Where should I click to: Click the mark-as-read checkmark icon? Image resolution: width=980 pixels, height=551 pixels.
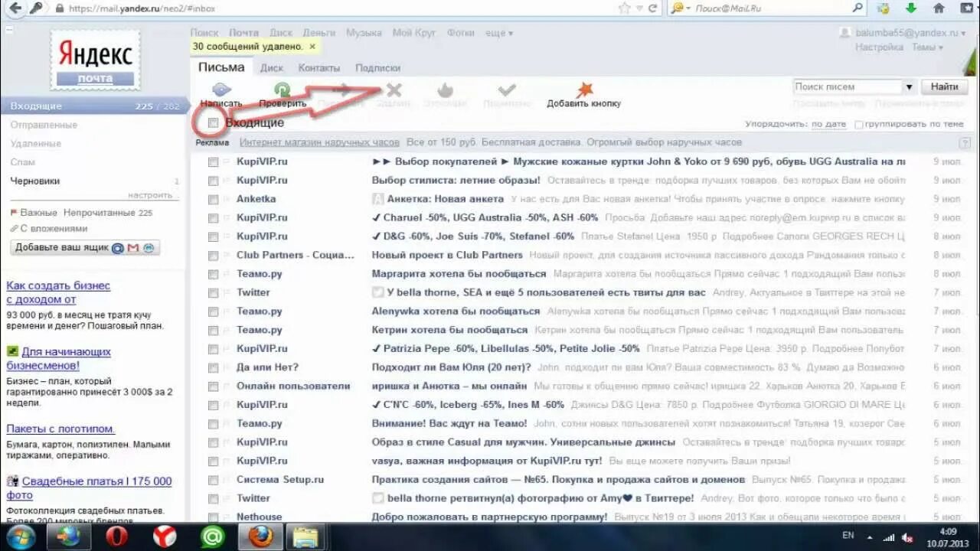point(506,90)
